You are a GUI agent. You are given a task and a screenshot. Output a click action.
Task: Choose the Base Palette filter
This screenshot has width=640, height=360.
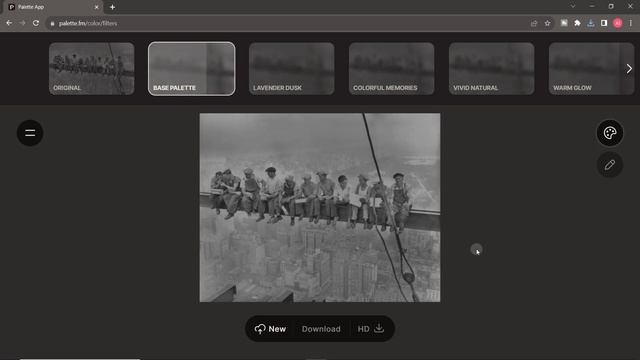pos(191,69)
